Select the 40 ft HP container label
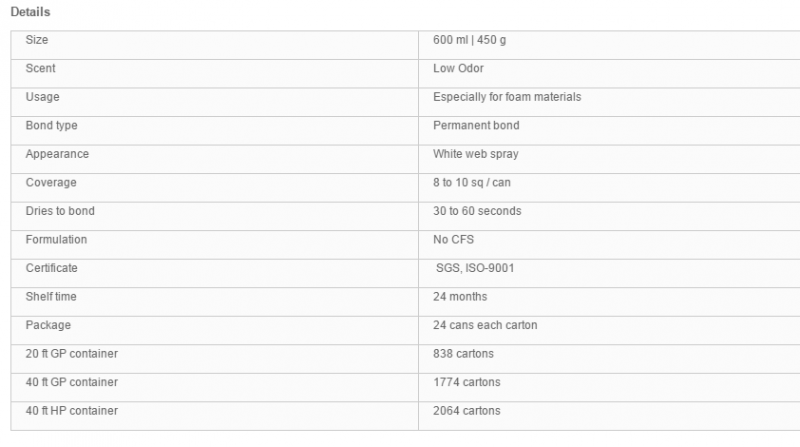The height and width of the screenshot is (447, 800). click(71, 411)
